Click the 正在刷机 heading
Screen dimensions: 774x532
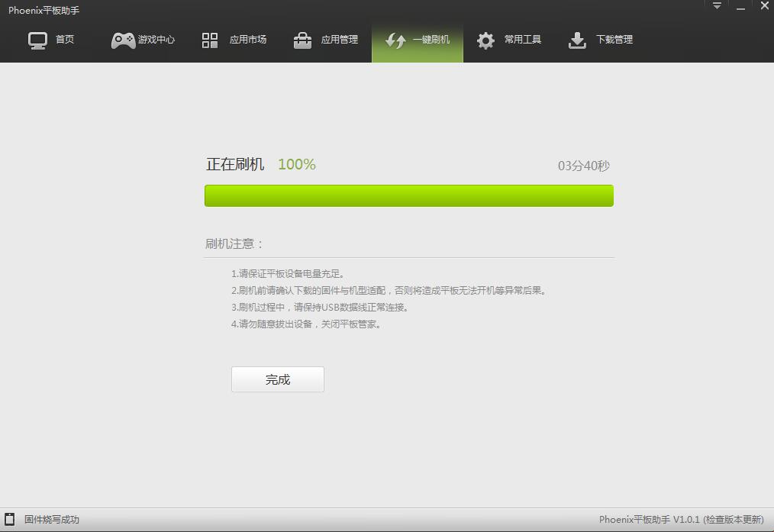(x=235, y=164)
